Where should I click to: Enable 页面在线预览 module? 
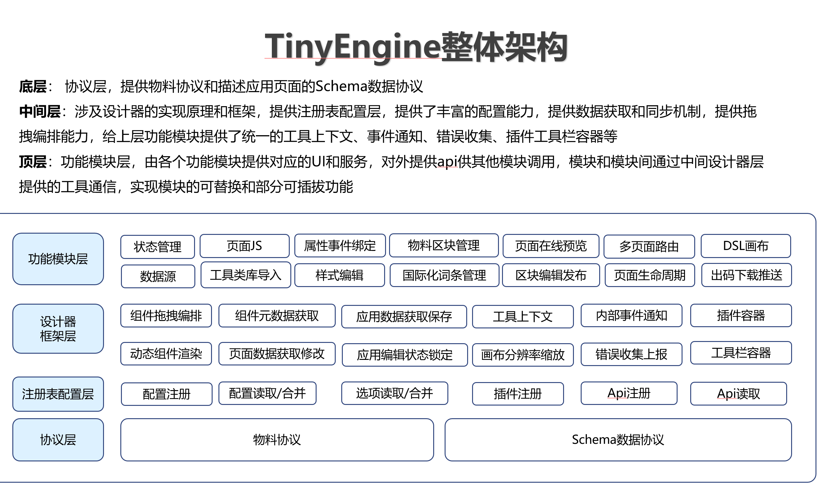click(x=551, y=246)
